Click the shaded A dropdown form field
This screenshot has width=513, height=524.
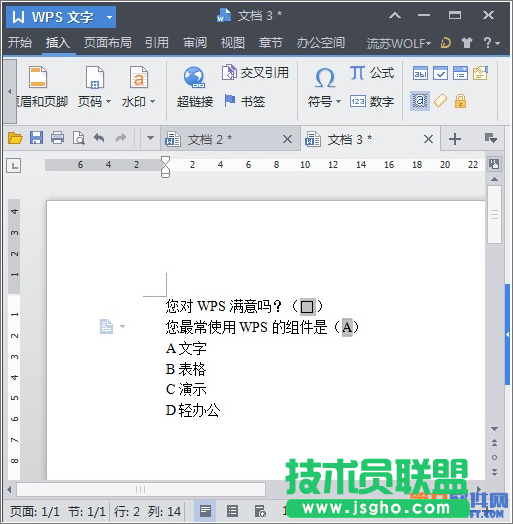(x=347, y=327)
